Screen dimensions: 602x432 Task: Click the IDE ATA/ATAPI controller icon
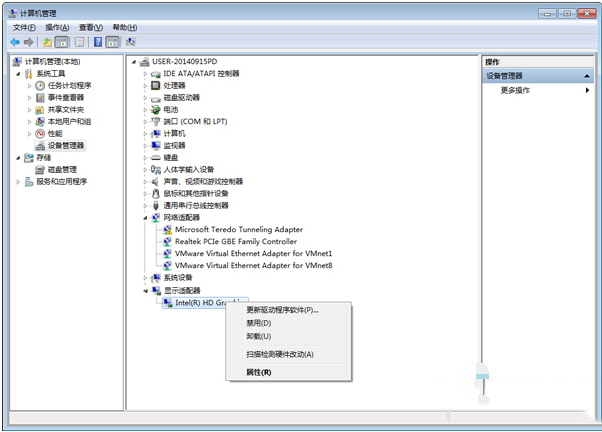[x=155, y=74]
